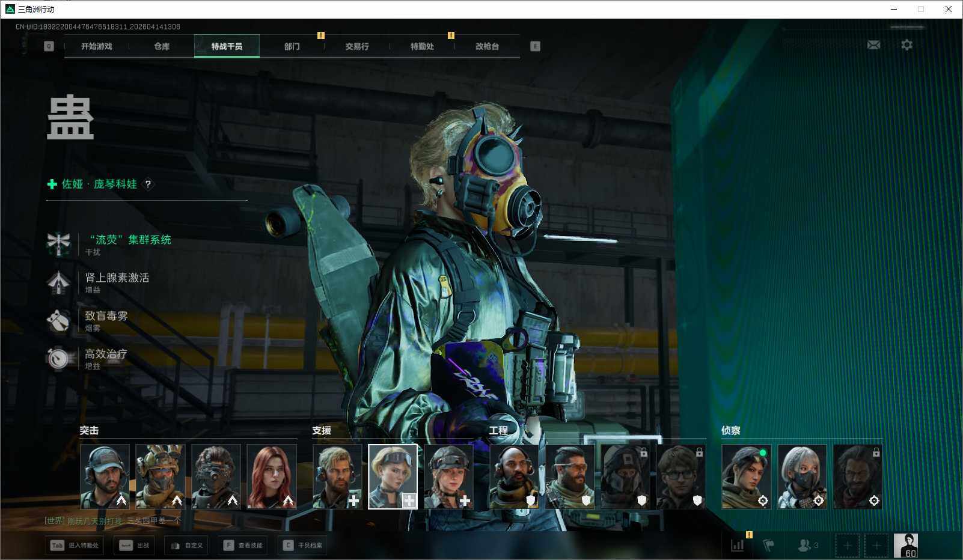Pick the engineer wearing orange glasses

(570, 476)
